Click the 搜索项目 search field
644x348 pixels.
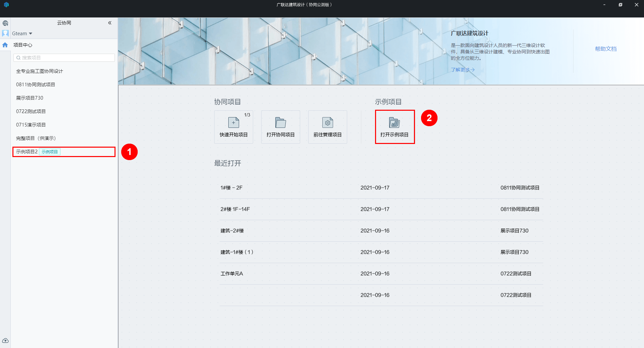click(64, 58)
